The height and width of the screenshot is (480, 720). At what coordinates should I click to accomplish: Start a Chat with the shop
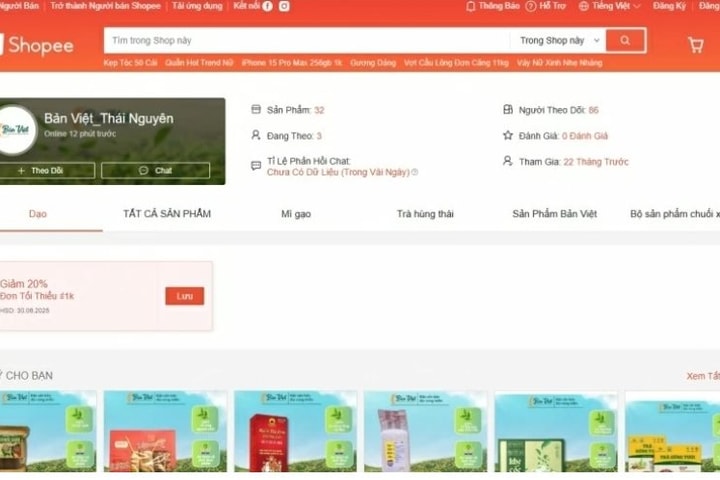point(155,170)
